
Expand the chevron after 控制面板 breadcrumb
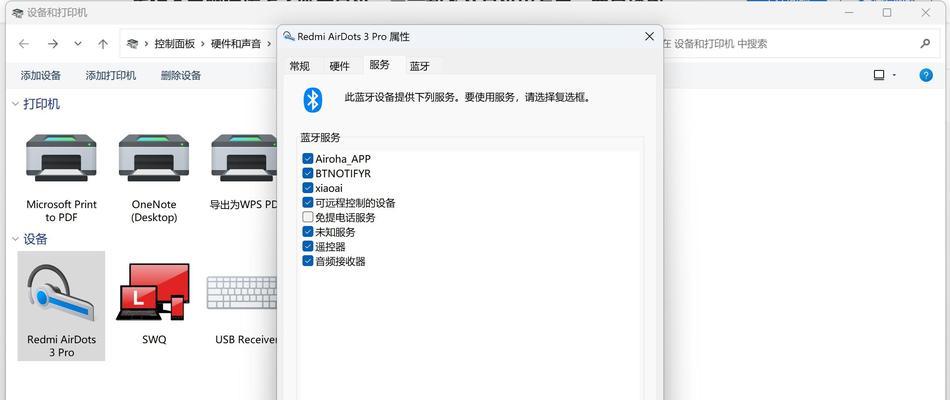pyautogui.click(x=204, y=44)
